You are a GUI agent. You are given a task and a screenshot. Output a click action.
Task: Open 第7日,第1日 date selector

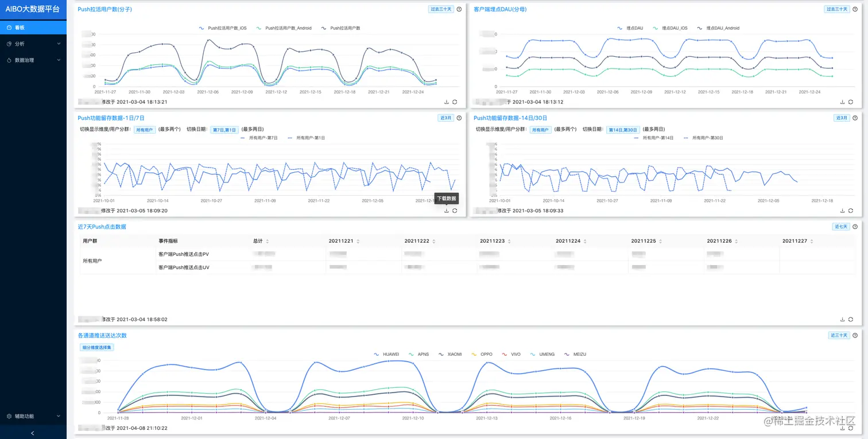(224, 130)
